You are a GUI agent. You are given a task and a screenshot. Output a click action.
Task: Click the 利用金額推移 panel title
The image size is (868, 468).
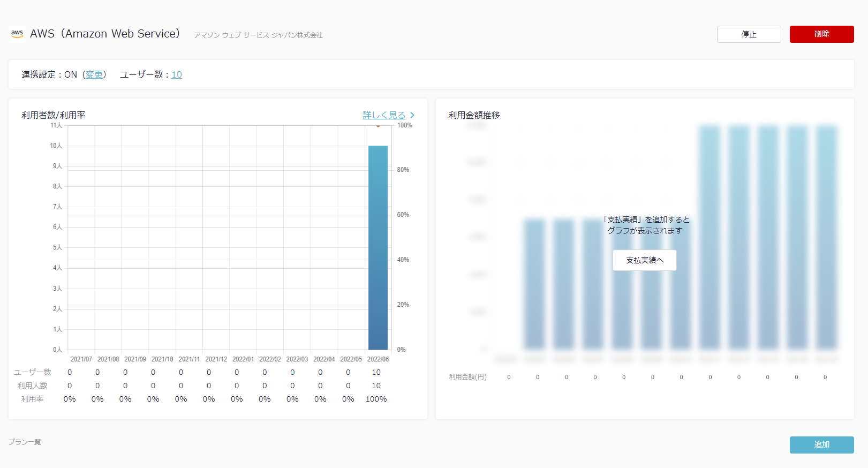pyautogui.click(x=474, y=115)
